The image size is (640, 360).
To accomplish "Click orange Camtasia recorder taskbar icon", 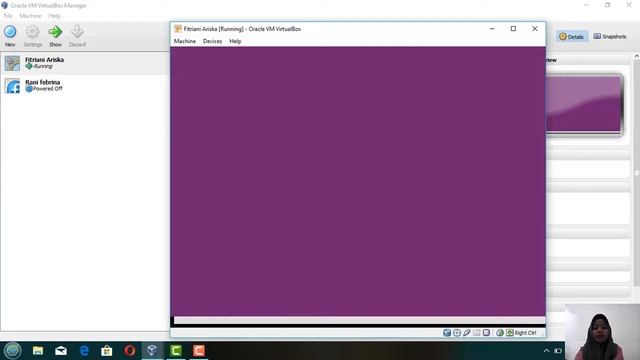I will [x=199, y=351].
